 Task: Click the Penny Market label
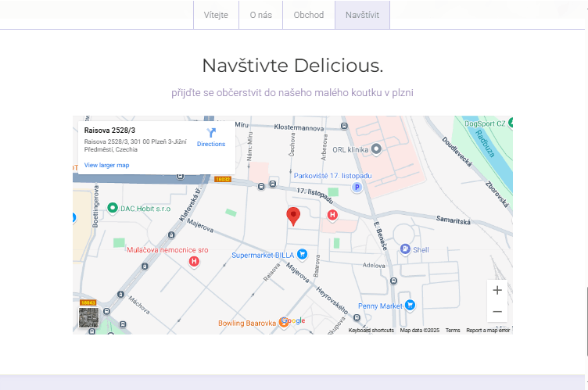[380, 306]
